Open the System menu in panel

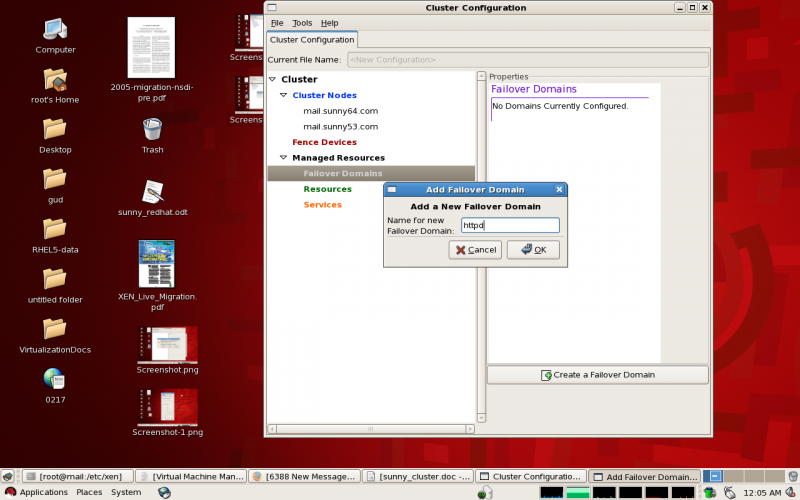click(126, 492)
